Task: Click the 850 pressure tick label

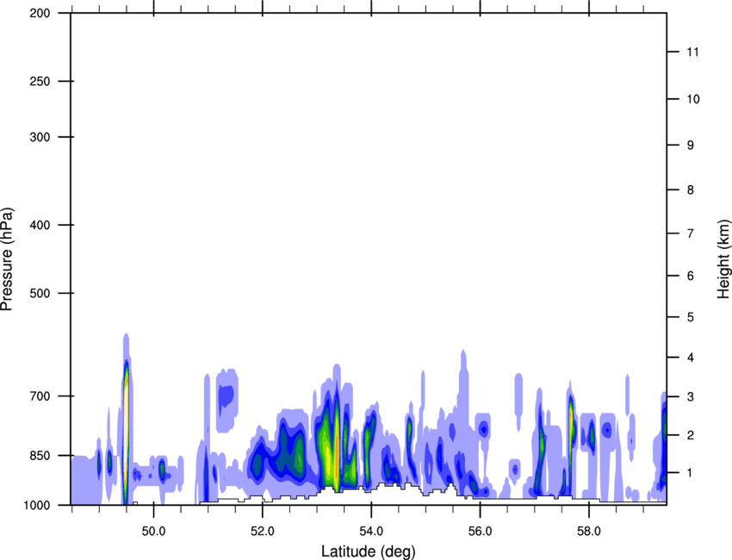Action: (x=40, y=456)
